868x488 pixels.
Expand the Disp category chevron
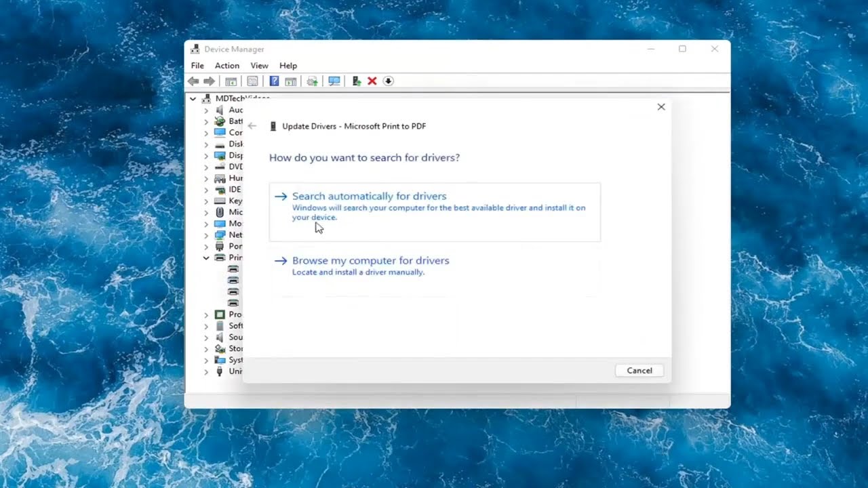pos(206,155)
